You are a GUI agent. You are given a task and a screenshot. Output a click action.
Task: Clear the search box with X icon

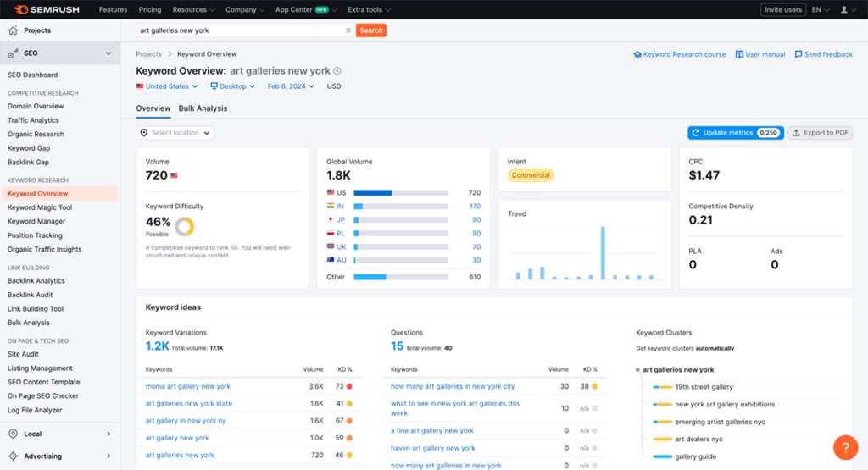(x=348, y=30)
